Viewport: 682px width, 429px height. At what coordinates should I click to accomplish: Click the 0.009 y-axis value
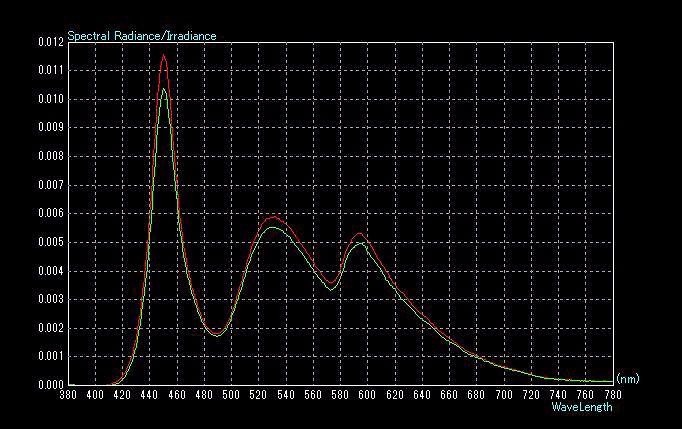pos(51,127)
